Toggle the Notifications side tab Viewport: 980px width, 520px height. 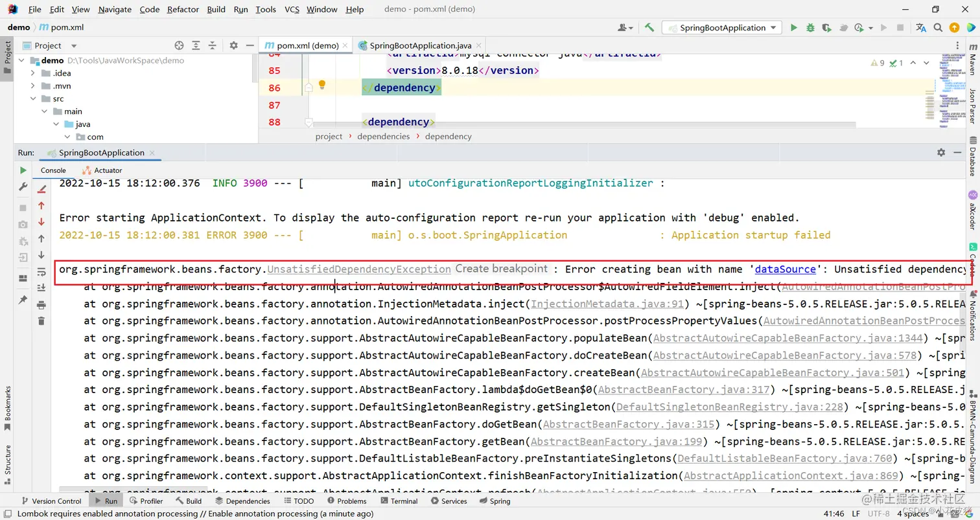tap(972, 317)
